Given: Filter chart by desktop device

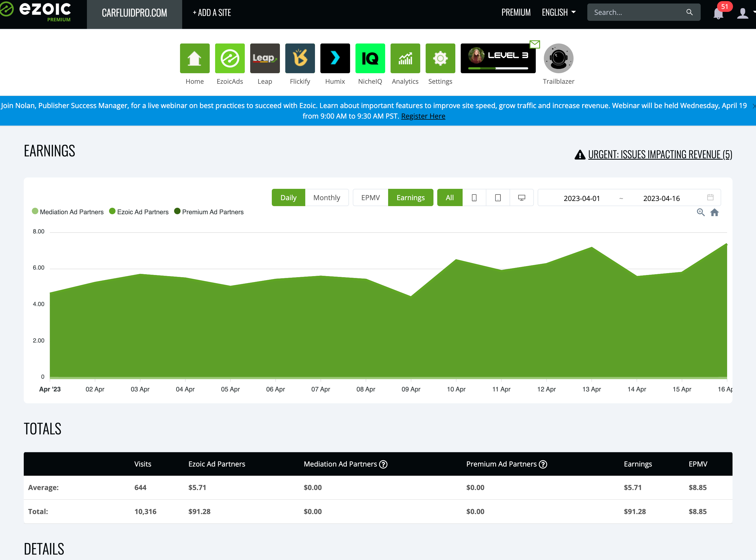Looking at the screenshot, I should click(522, 197).
